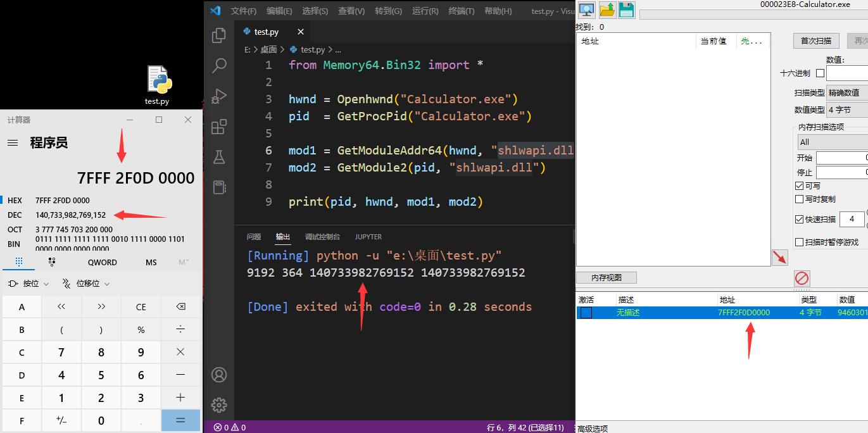This screenshot has width=868, height=433.
Task: Open VS Code Accounts icon
Action: point(219,375)
